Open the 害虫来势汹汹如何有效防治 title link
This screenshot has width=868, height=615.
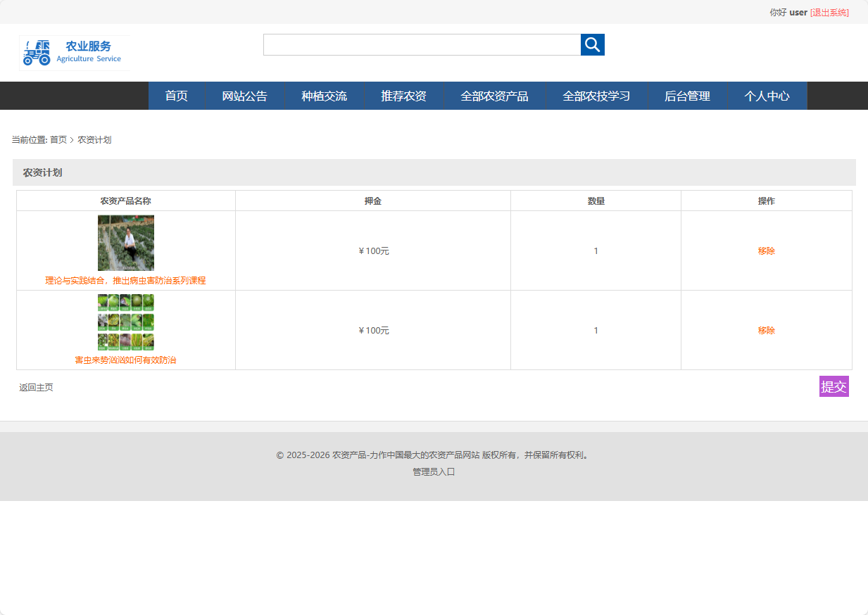coord(125,360)
